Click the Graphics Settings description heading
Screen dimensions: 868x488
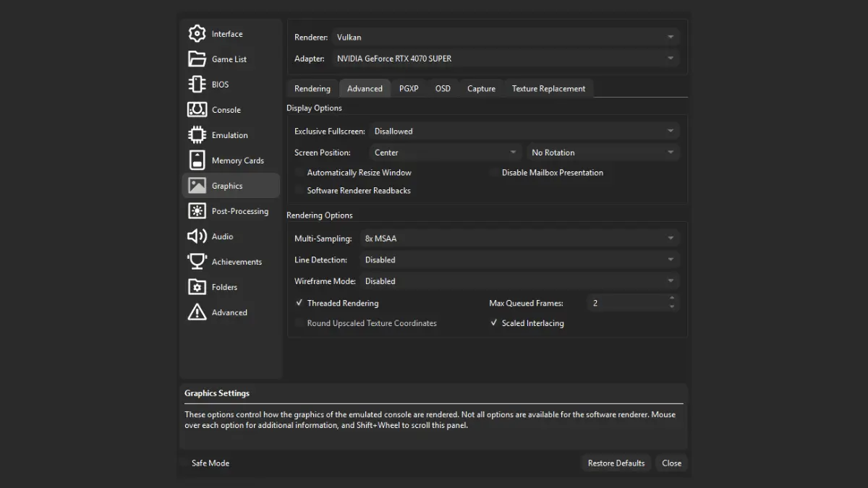[x=217, y=393]
